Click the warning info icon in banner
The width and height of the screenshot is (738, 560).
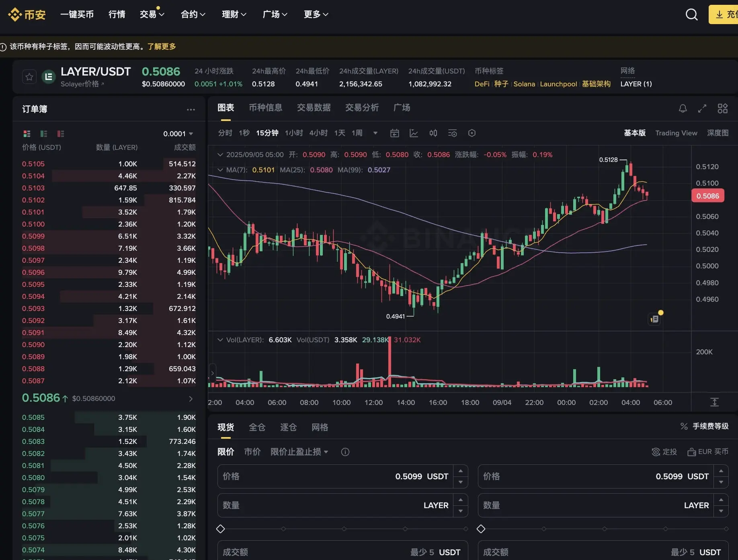tap(3, 47)
